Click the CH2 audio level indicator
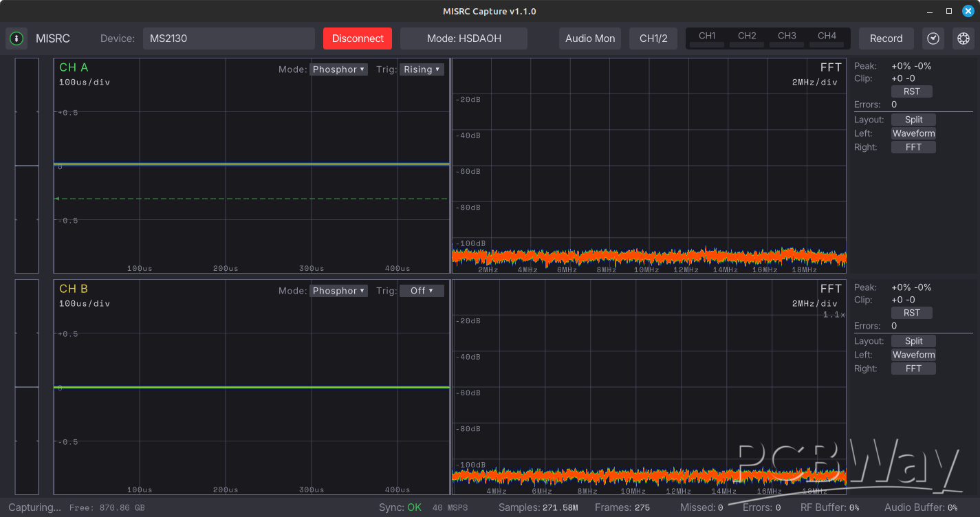Image resolution: width=980 pixels, height=517 pixels. [x=747, y=39]
